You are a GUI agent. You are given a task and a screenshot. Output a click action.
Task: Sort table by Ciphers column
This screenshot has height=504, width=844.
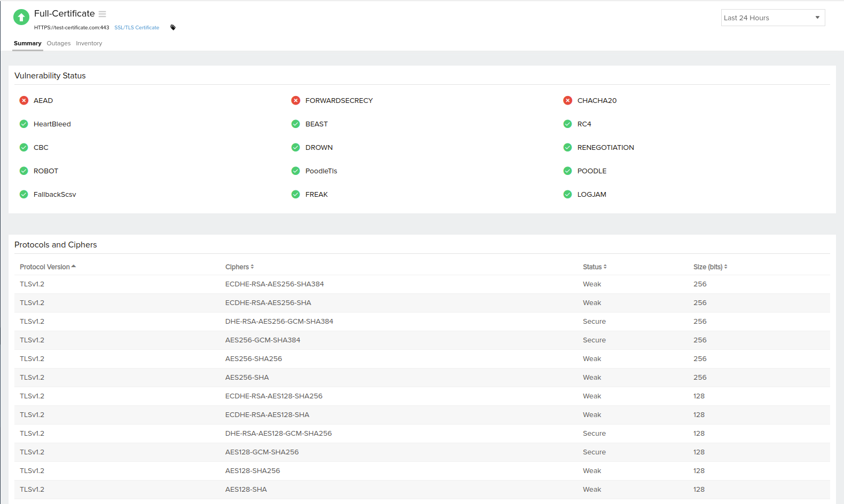point(239,267)
